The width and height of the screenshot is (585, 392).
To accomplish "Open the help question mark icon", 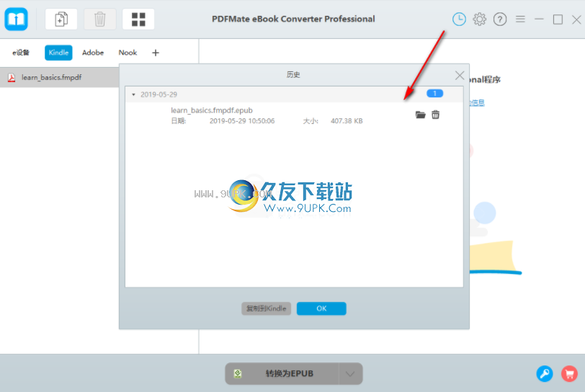I will coord(500,19).
